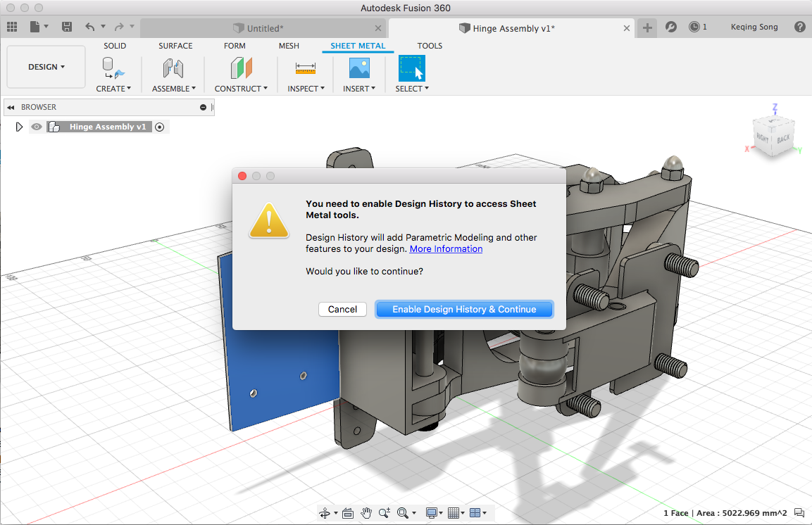Open the CONSTRUCT dropdown menu
The image size is (812, 525).
[242, 89]
